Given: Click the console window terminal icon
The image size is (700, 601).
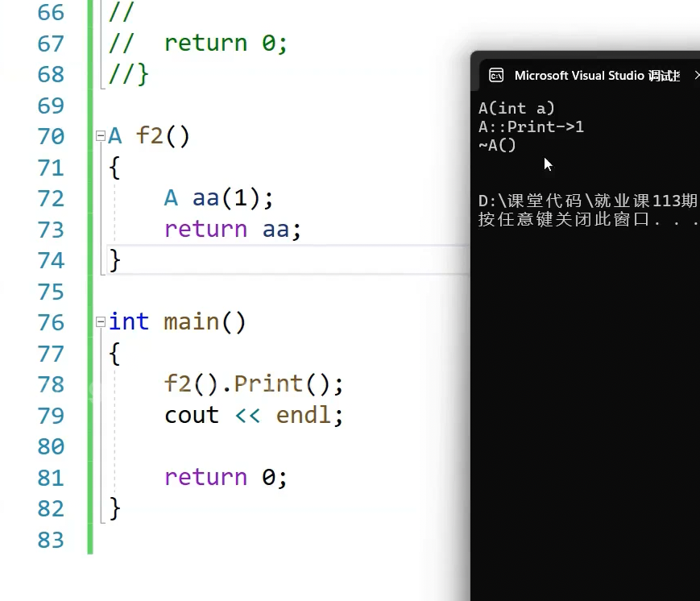Looking at the screenshot, I should [496, 76].
